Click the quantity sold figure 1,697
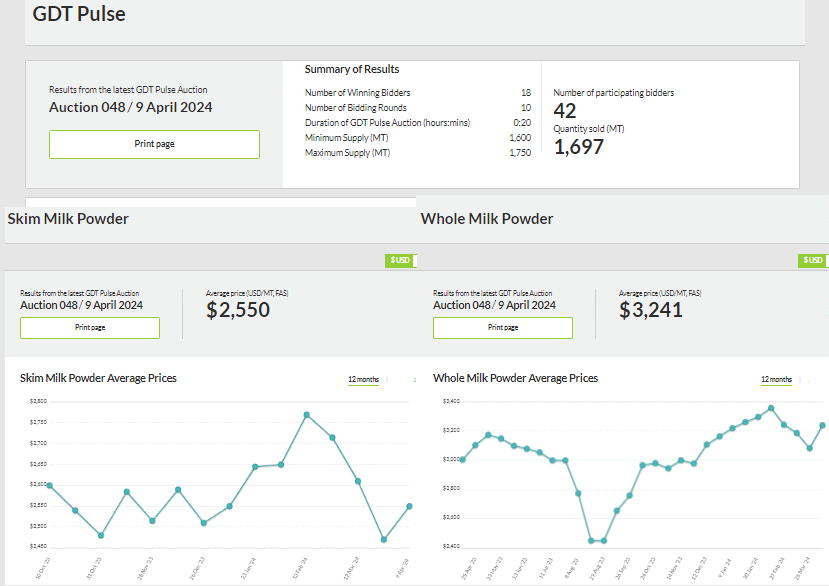Image resolution: width=829 pixels, height=586 pixels. (578, 147)
